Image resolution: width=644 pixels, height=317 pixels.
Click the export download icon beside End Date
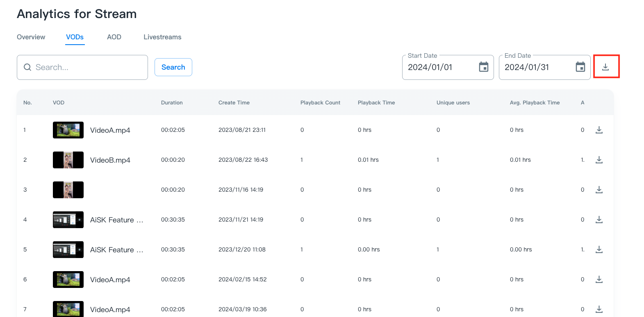(x=605, y=67)
